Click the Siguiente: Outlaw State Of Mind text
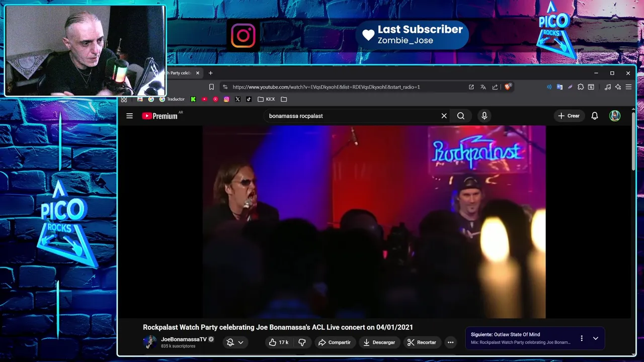 coord(505,334)
